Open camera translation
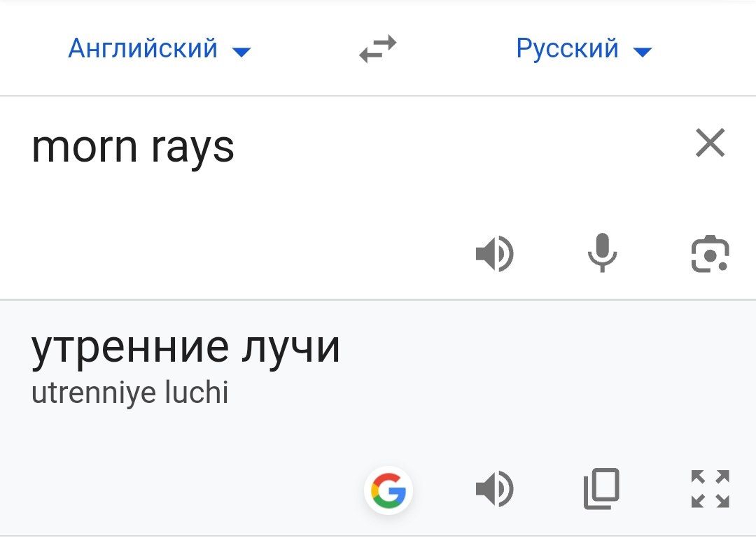756x538 pixels. click(710, 254)
